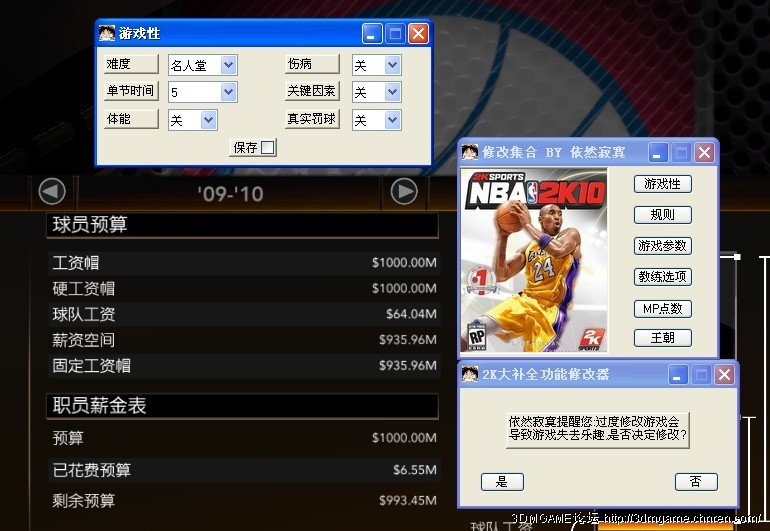
Task: Select the 教练选项 button
Action: pyautogui.click(x=662, y=277)
